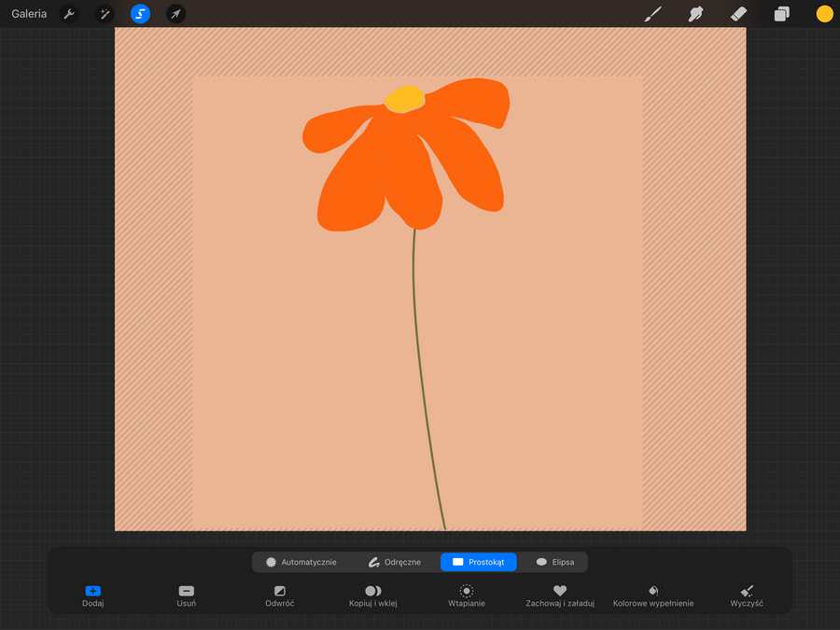Select the Usuń selection option
The image size is (840, 630).
tap(186, 595)
